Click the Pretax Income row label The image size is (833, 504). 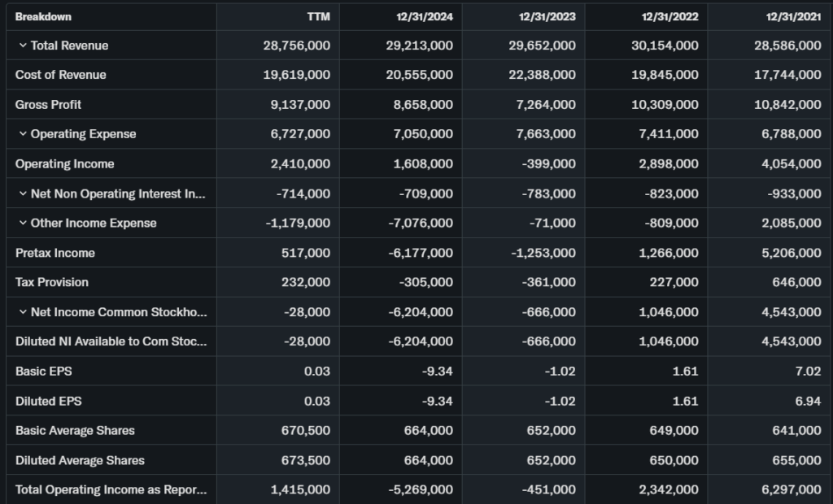(x=55, y=253)
